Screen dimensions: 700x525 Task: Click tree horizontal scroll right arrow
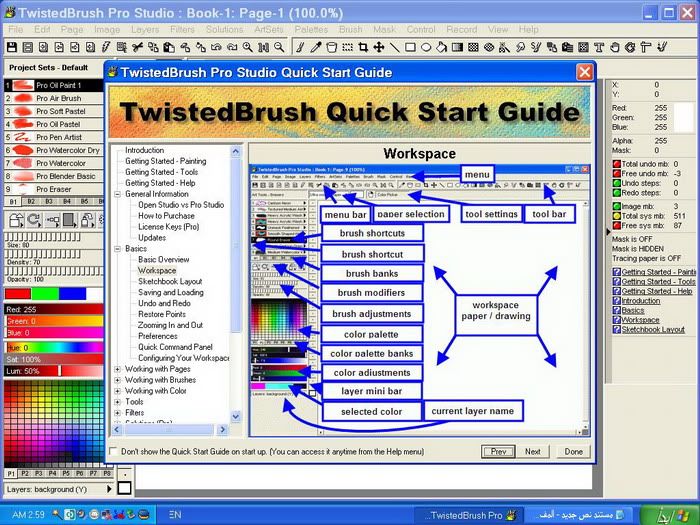[222, 429]
